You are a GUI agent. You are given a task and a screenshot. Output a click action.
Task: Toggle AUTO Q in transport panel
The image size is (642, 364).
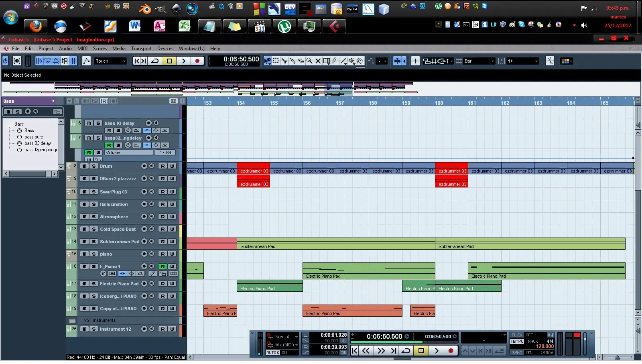click(x=273, y=353)
